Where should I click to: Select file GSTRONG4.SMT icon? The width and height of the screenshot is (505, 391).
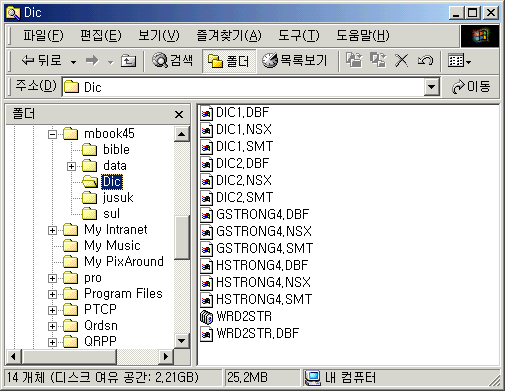pyautogui.click(x=206, y=249)
